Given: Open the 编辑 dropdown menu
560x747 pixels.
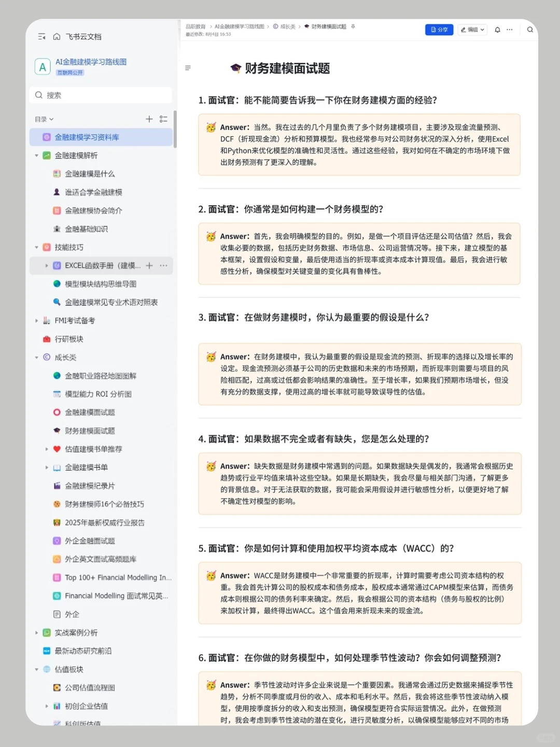Looking at the screenshot, I should point(472,30).
